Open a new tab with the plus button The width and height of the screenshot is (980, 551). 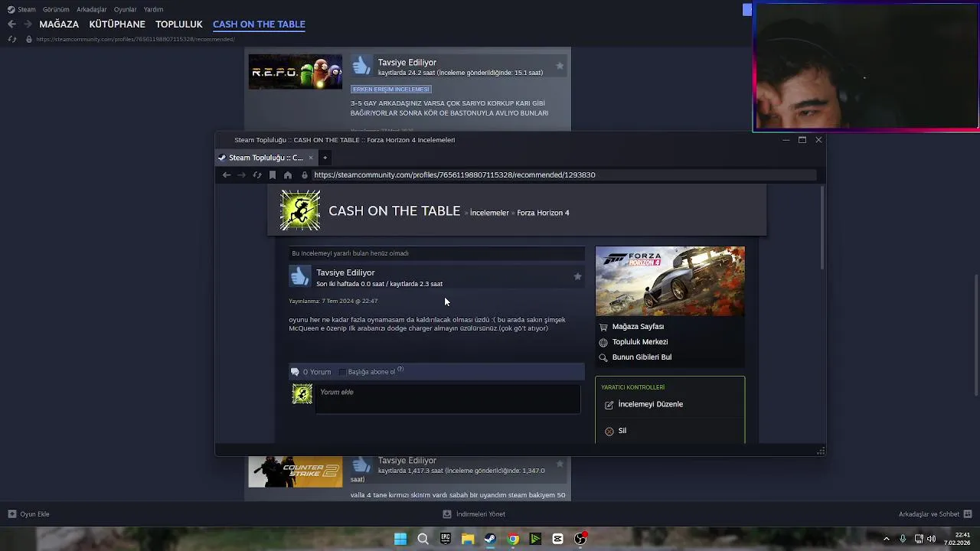point(325,158)
